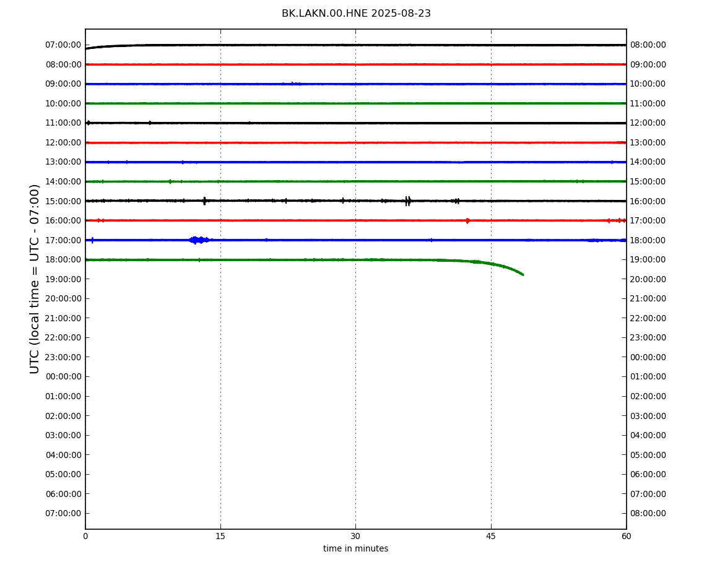712x588 pixels.
Task: Click left-axis label 06:00:00
Action: (64, 494)
